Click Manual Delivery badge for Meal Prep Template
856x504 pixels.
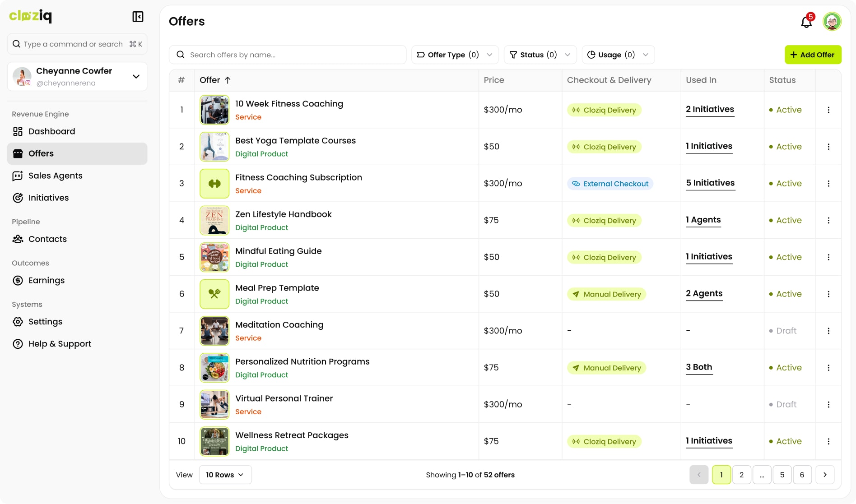tap(606, 294)
